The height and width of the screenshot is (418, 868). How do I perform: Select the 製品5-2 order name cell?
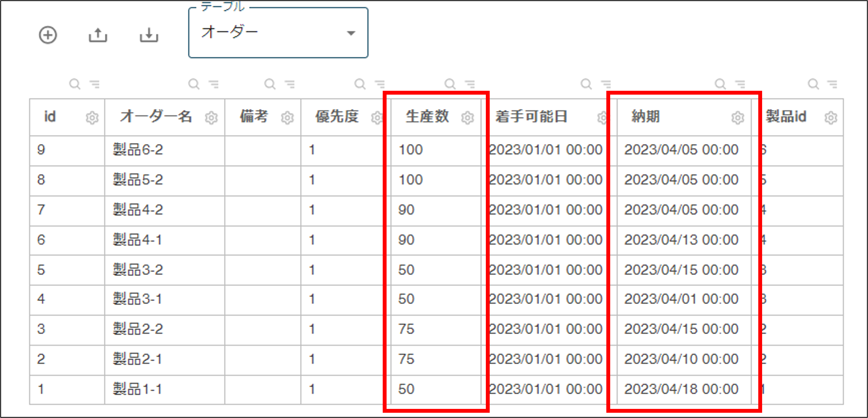(x=165, y=180)
